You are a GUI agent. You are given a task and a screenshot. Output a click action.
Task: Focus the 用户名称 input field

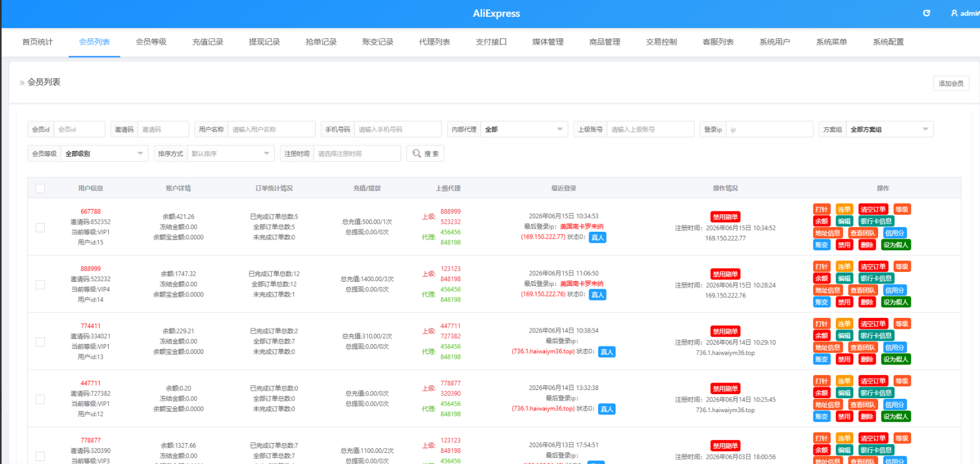[271, 129]
